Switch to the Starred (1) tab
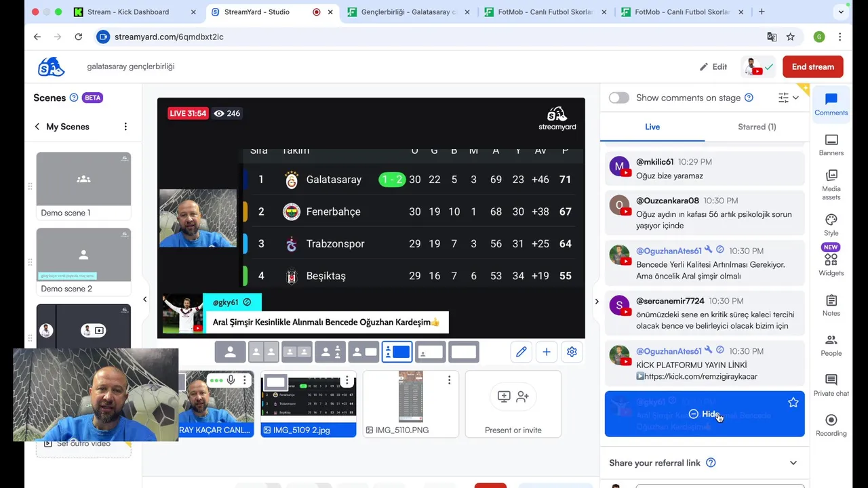The image size is (868, 488). pos(757,127)
